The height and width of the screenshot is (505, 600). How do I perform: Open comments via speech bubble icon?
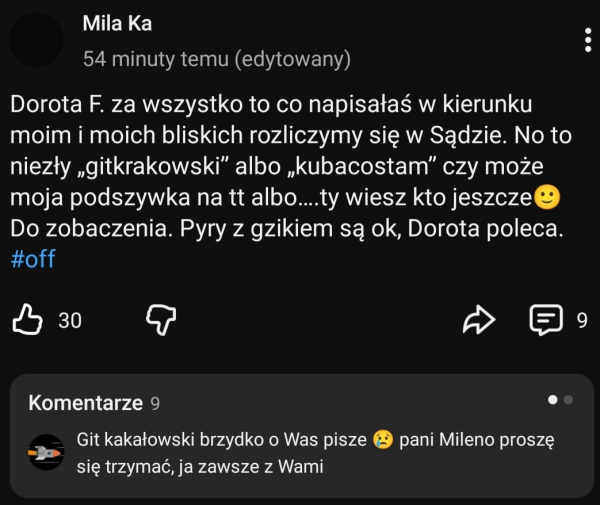tap(545, 319)
